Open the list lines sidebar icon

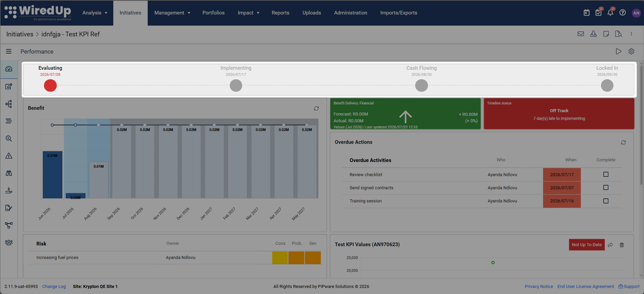point(9,121)
